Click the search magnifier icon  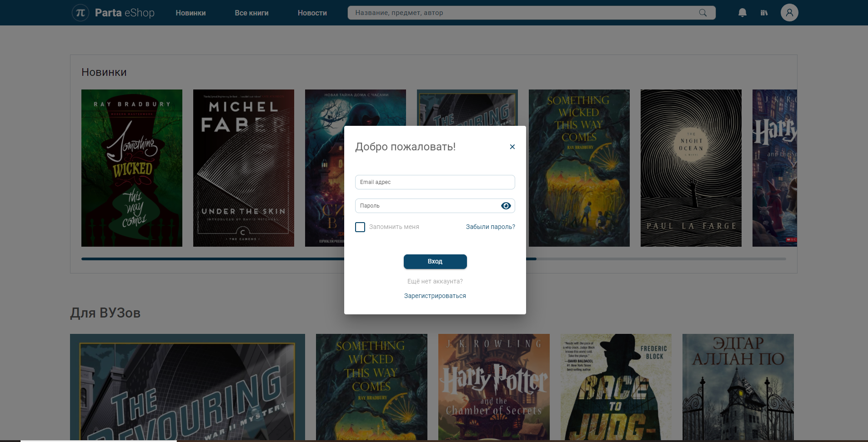[703, 13]
